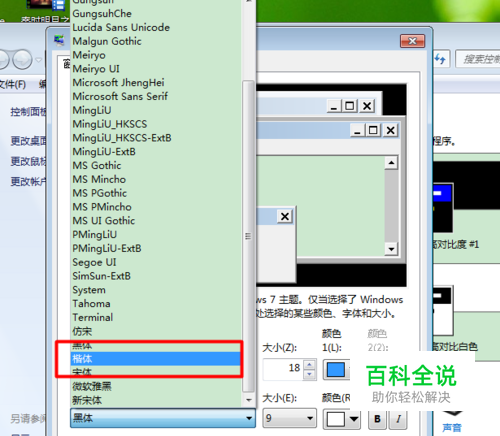
Task: Select System font entry
Action: [x=156, y=290]
